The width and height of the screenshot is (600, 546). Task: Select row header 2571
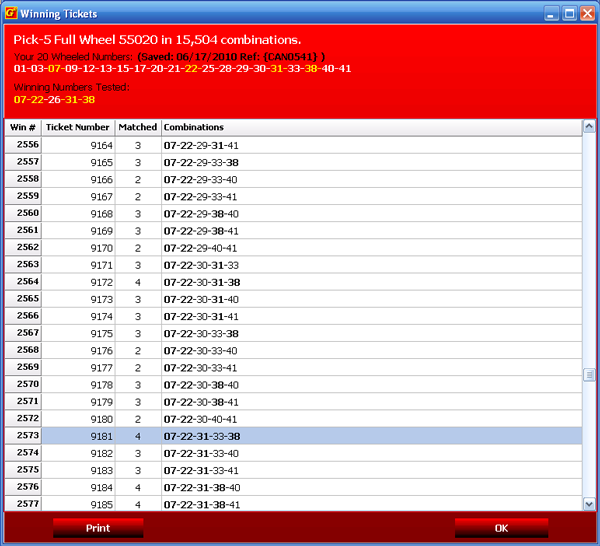(x=23, y=401)
